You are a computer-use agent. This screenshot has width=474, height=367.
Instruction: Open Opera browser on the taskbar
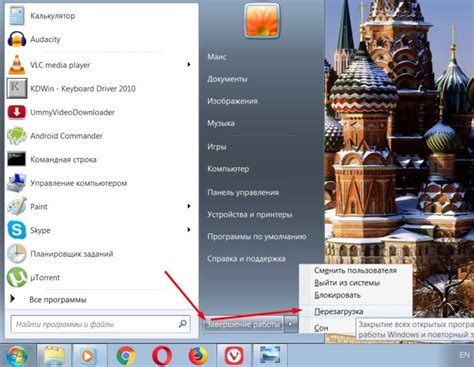(162, 356)
